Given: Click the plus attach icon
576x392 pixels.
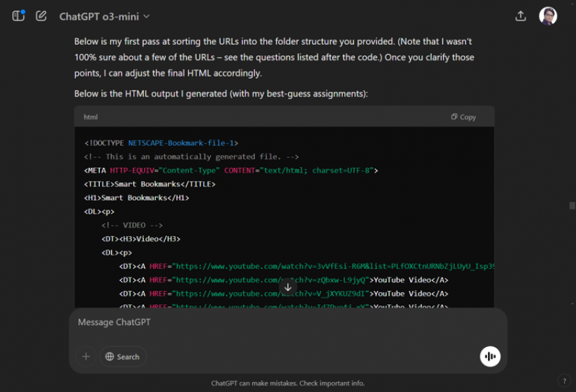Looking at the screenshot, I should [x=86, y=357].
